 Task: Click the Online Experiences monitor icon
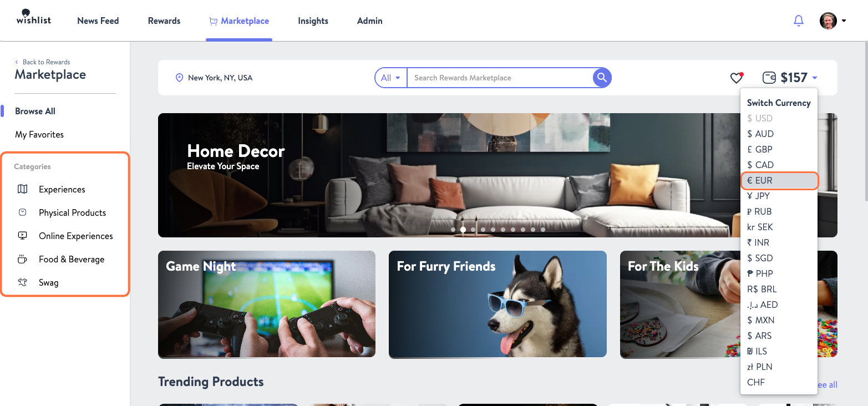coord(23,236)
